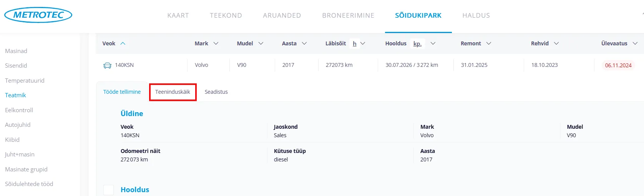Click the Metrotec logo
Viewport: 644px width, 196px height.
coord(38,15)
